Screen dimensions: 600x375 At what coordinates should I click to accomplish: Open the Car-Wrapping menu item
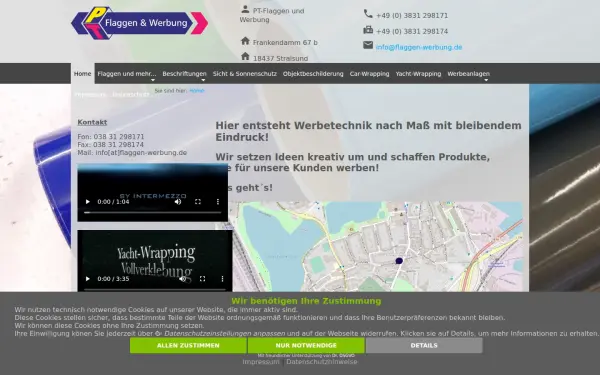(x=369, y=74)
